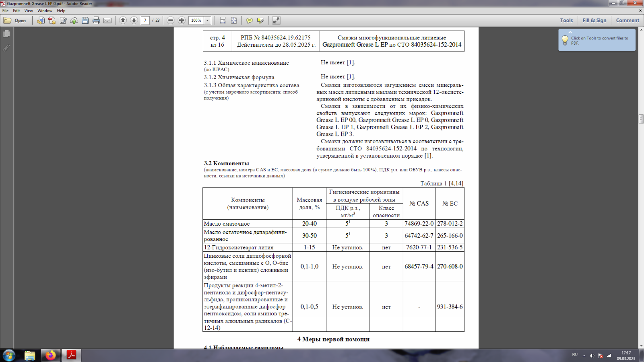Open the Help menu
The height and width of the screenshot is (362, 644).
pyautogui.click(x=61, y=11)
